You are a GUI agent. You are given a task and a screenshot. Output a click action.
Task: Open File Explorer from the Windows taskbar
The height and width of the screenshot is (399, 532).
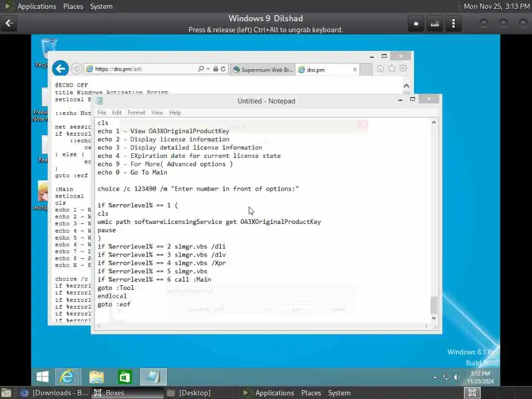[x=96, y=377]
